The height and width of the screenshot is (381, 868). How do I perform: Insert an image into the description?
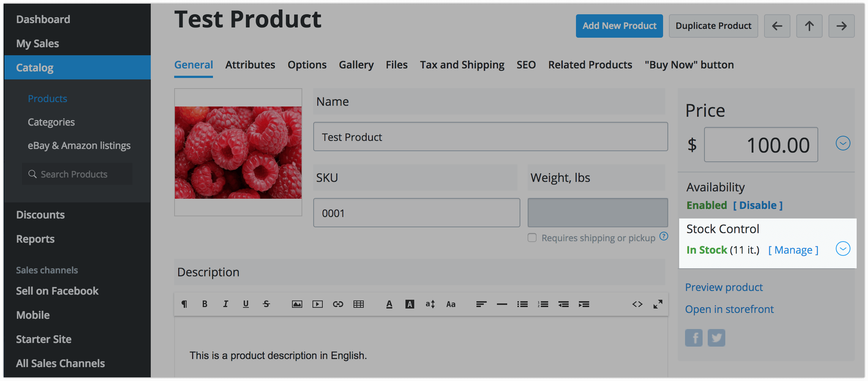(x=297, y=304)
